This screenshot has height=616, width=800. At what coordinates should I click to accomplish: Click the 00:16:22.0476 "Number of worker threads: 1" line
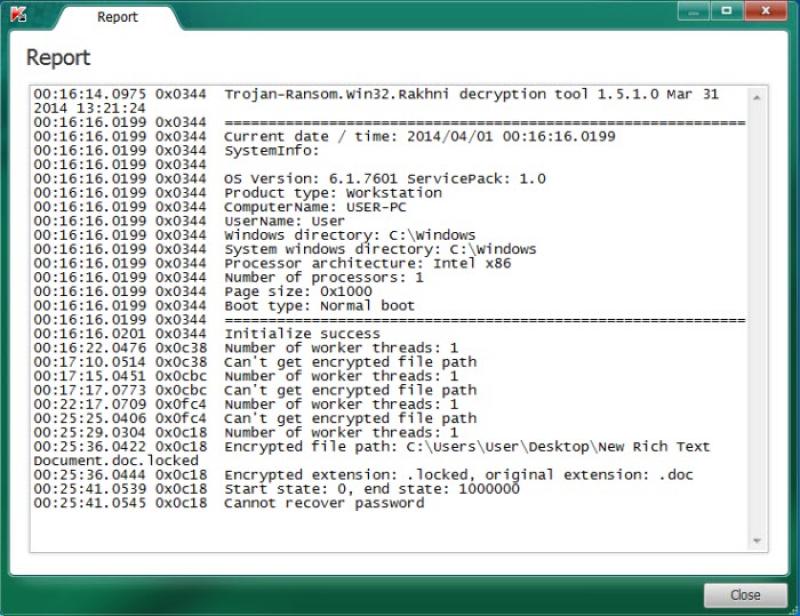click(x=246, y=348)
